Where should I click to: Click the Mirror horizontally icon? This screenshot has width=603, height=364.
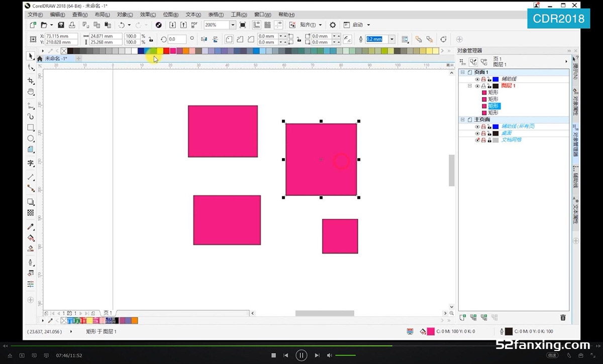204,39
